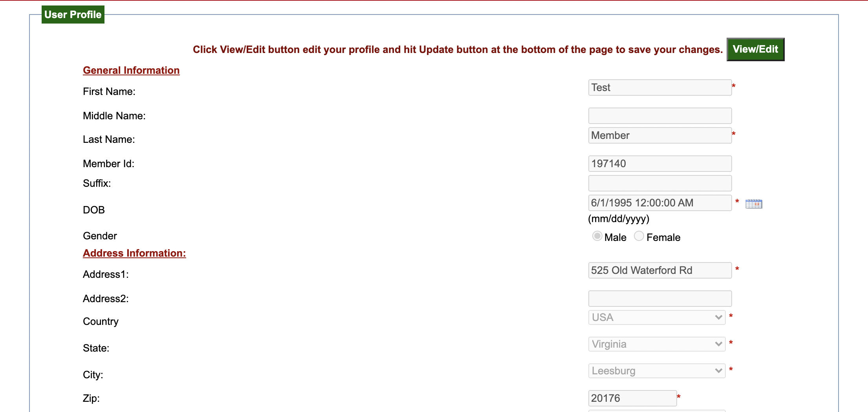
Task: Click the User Profile section header
Action: (x=73, y=15)
